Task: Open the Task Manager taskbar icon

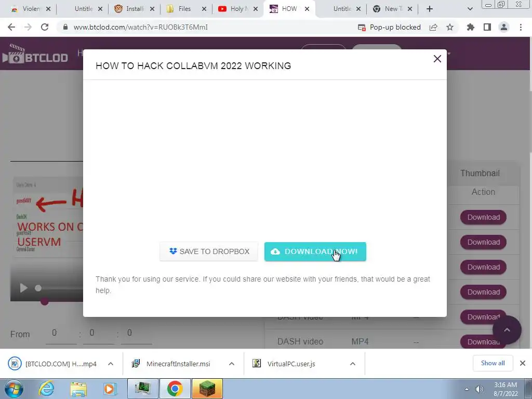Action: (142, 389)
